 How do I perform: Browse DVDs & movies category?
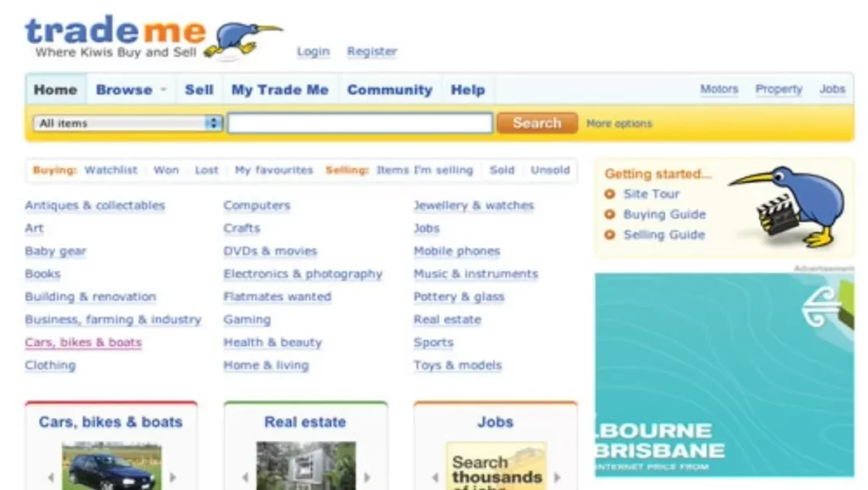[270, 252]
